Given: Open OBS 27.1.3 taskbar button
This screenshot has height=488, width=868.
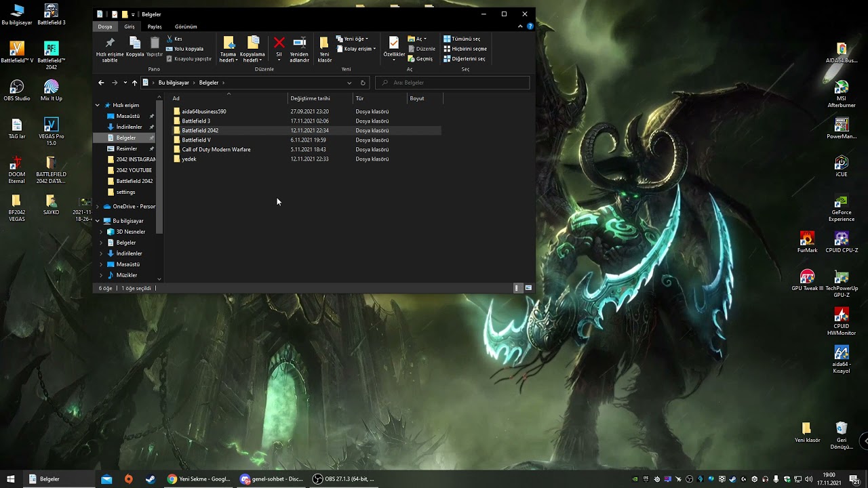Looking at the screenshot, I should [x=343, y=479].
